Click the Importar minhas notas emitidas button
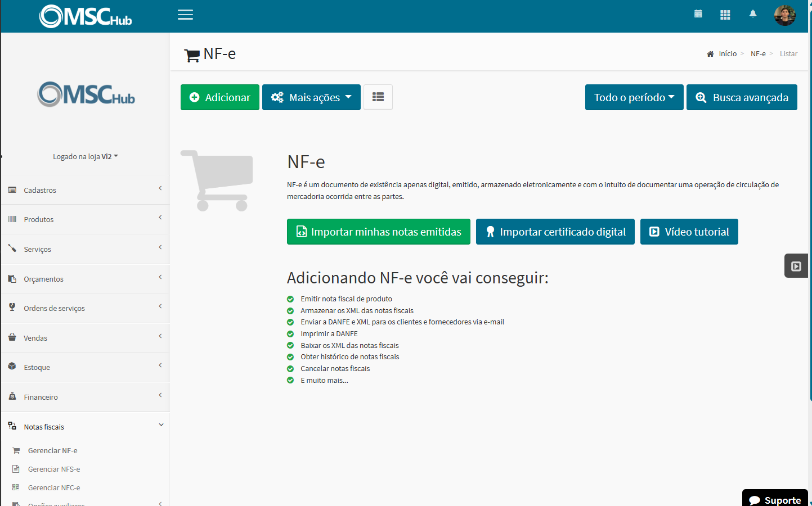Image resolution: width=812 pixels, height=506 pixels. [x=378, y=231]
